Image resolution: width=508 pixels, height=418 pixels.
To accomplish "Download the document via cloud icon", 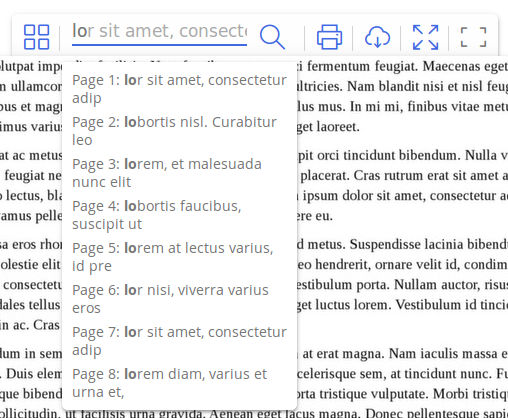I will pos(377,37).
